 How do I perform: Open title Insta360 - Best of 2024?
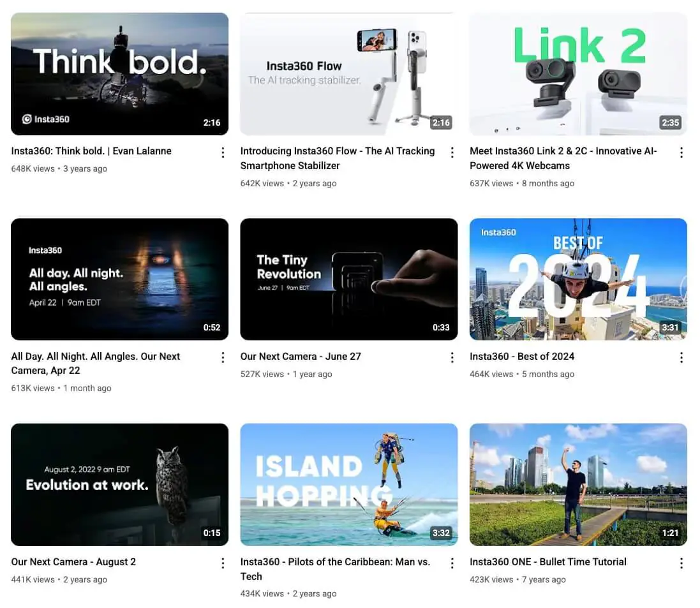coord(522,356)
